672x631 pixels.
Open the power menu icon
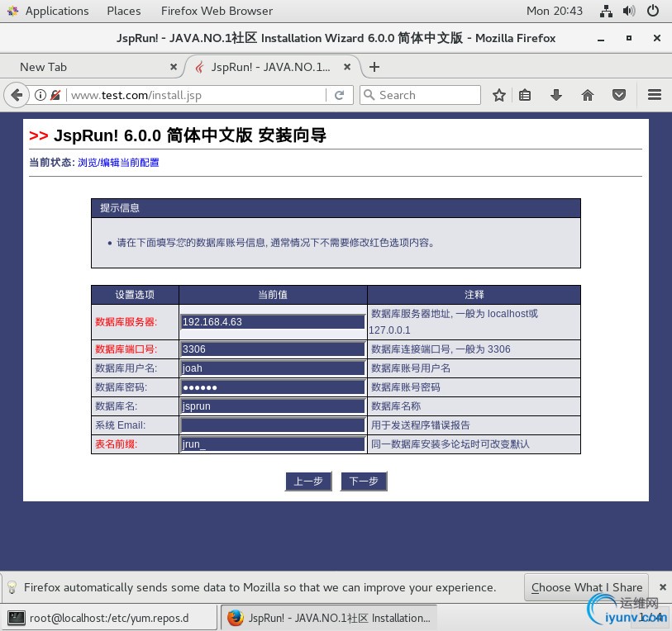[653, 11]
